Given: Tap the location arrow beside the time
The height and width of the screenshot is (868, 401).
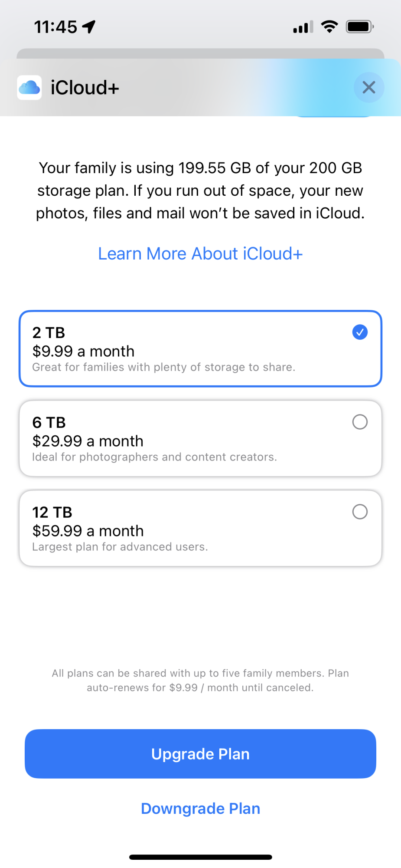Looking at the screenshot, I should pyautogui.click(x=89, y=27).
